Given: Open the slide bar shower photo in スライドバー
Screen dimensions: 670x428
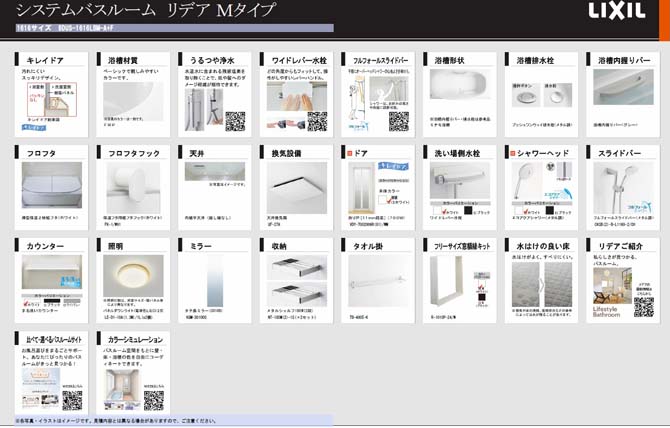Looking at the screenshot, I should [x=623, y=188].
